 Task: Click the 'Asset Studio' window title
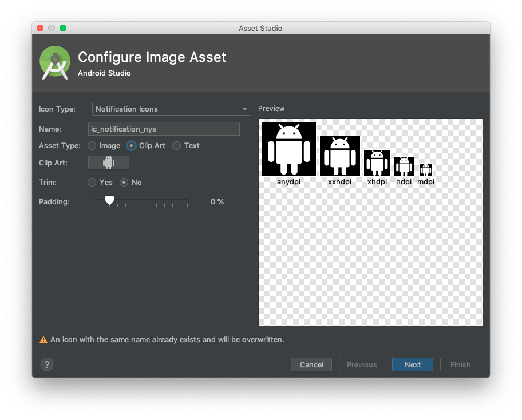click(260, 29)
